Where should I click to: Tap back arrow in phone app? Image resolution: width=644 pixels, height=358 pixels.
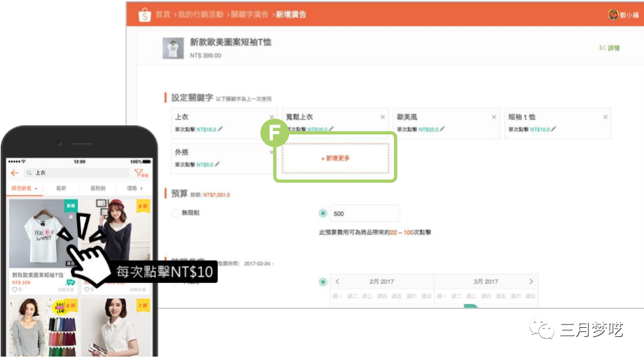(x=15, y=173)
